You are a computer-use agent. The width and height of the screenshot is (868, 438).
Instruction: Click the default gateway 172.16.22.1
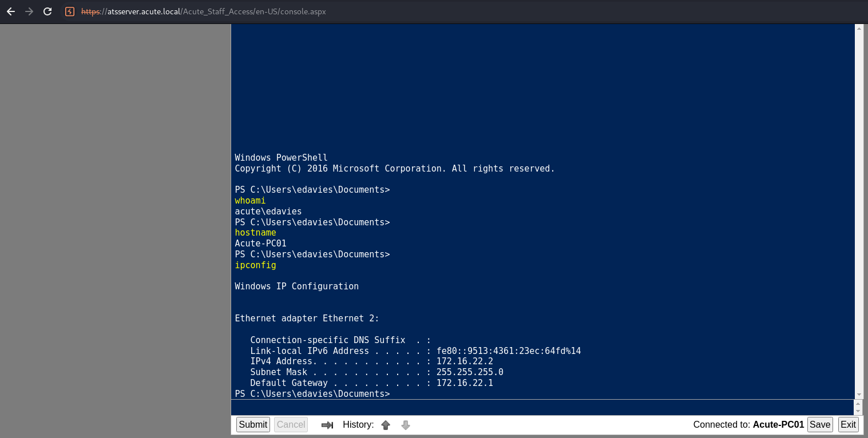(465, 383)
